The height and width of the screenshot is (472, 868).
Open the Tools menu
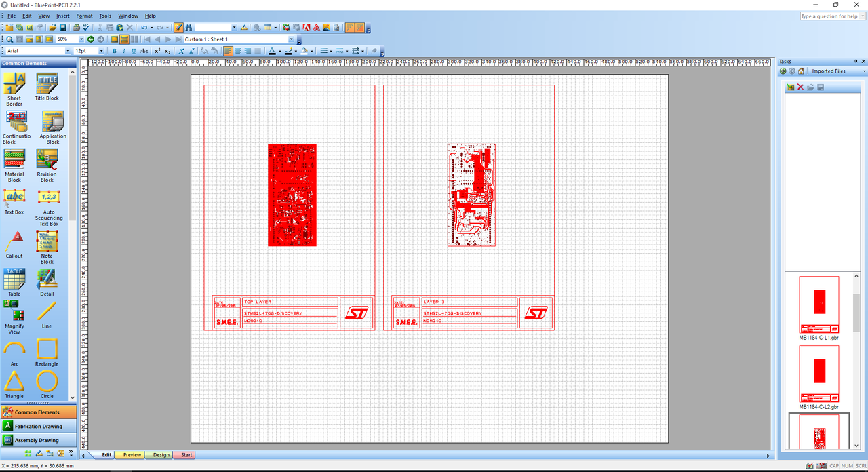click(x=105, y=16)
